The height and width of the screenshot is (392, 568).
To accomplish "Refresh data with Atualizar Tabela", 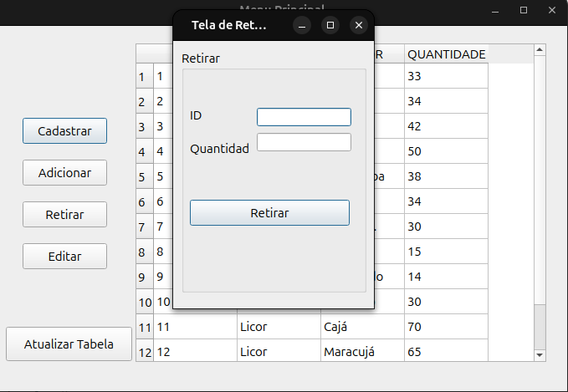I will [69, 344].
